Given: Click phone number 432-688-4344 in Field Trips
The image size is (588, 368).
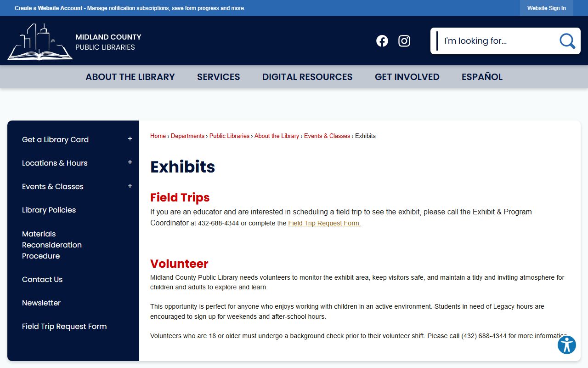Looking at the screenshot, I should click(218, 223).
